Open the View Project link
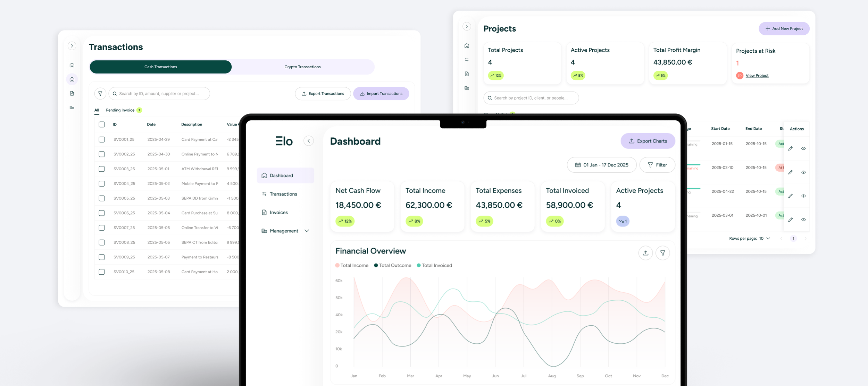The image size is (868, 386). (x=757, y=76)
